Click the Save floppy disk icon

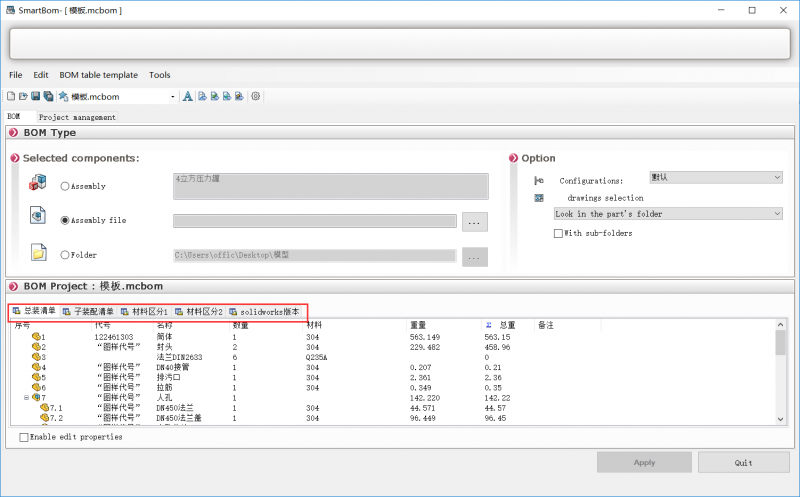[x=35, y=96]
